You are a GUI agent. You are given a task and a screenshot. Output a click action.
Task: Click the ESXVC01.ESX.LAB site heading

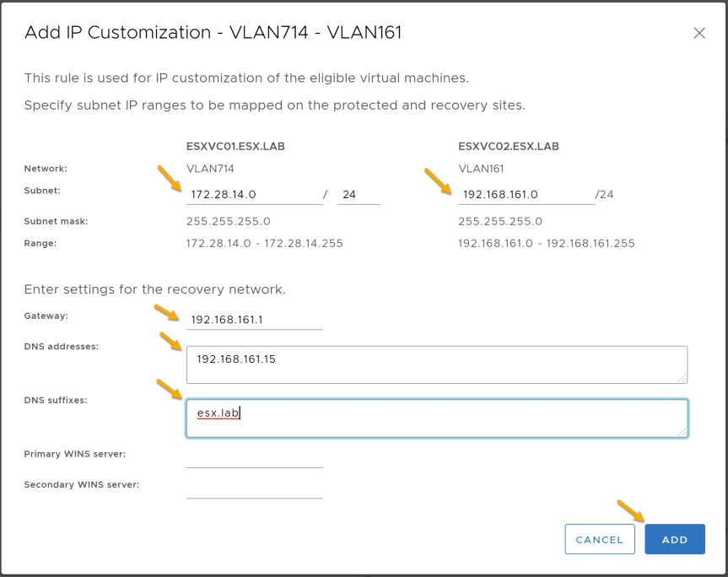click(x=235, y=146)
